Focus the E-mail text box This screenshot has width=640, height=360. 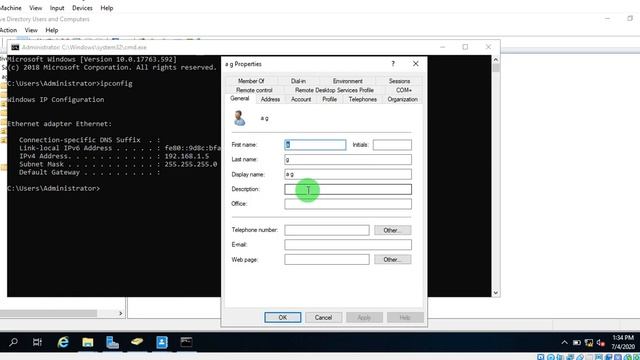coord(348,244)
